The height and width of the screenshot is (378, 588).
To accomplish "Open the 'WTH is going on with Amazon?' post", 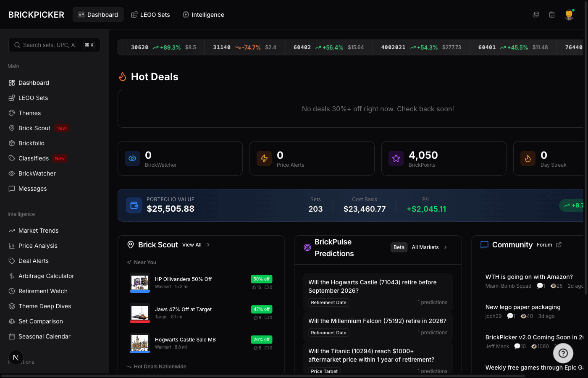I will (529, 277).
